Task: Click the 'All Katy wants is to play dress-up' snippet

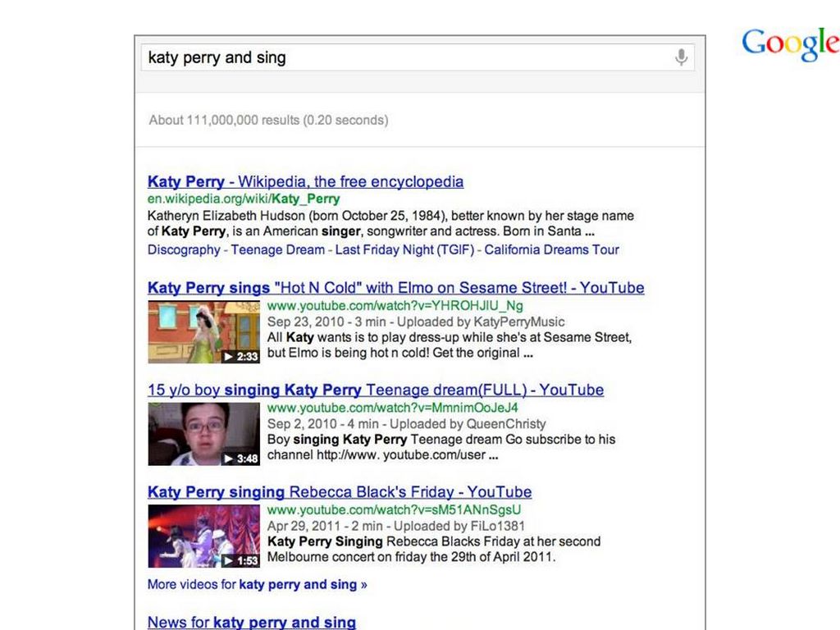Action: 450,345
